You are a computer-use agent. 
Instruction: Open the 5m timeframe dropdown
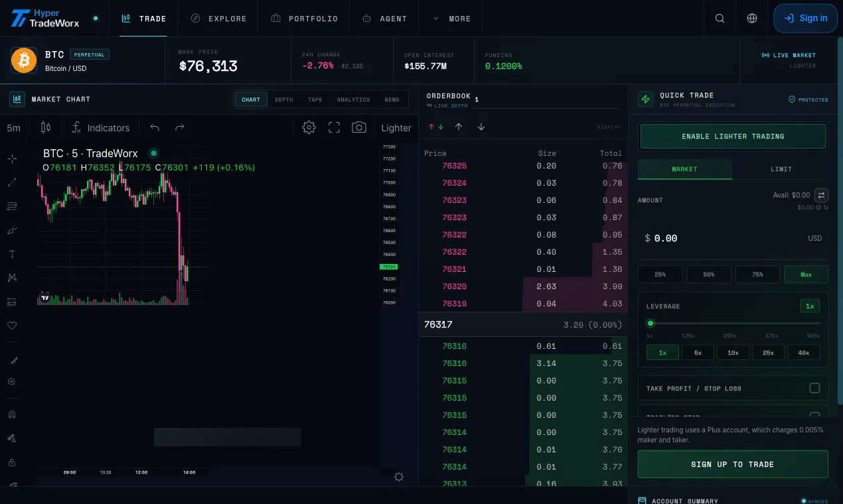coord(14,128)
